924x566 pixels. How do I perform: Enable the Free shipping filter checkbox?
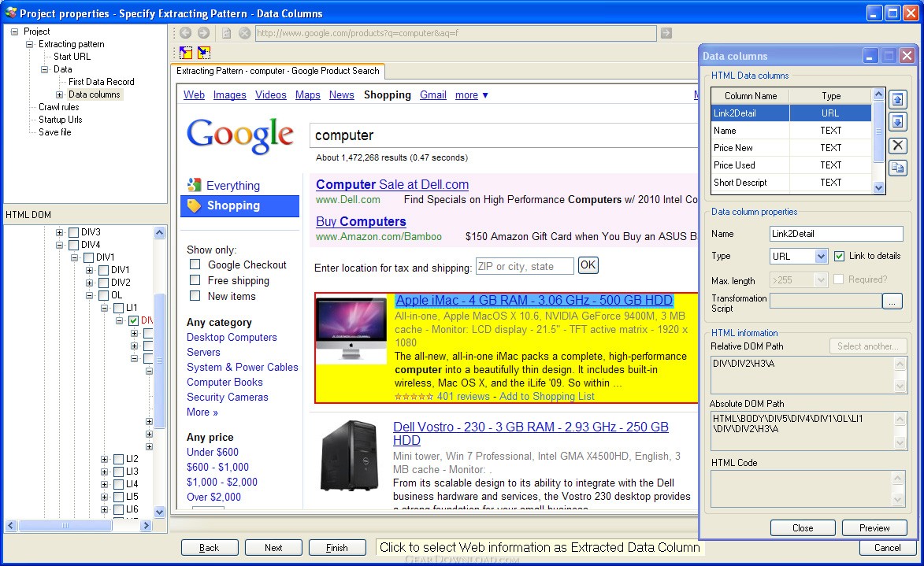pos(195,279)
